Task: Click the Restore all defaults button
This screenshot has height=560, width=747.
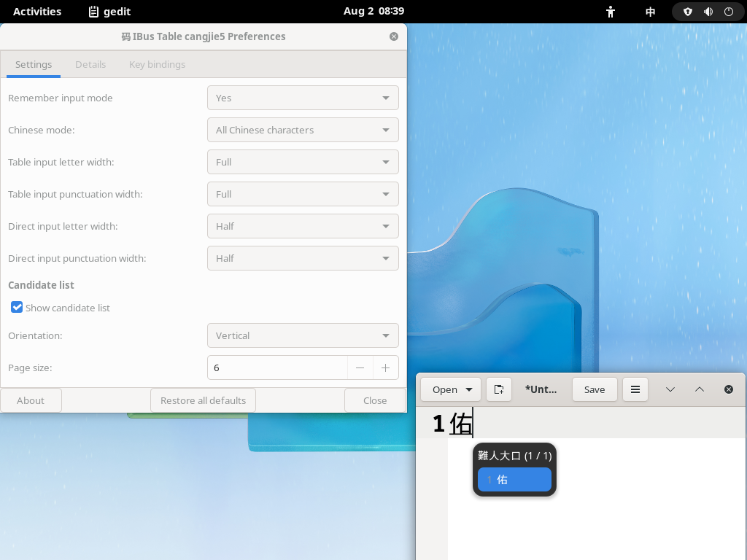Action: [203, 400]
